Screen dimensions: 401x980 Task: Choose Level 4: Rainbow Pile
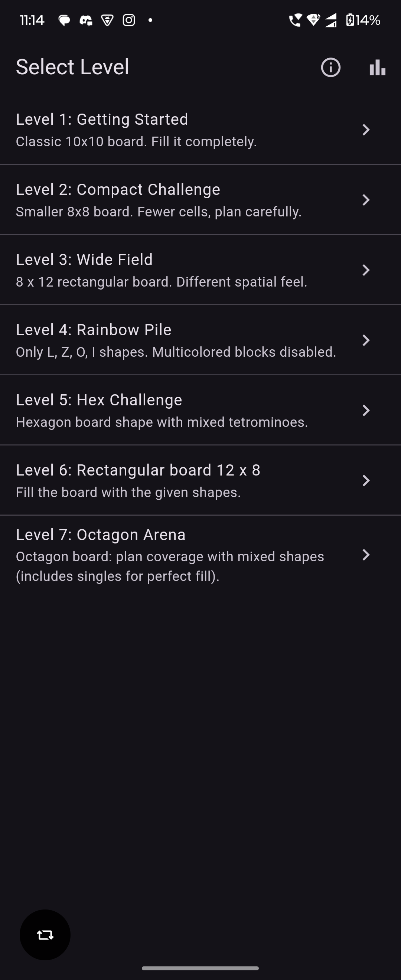(94, 330)
